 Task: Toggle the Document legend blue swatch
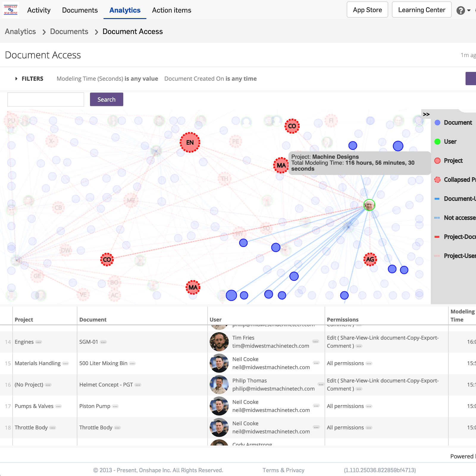pyautogui.click(x=437, y=123)
